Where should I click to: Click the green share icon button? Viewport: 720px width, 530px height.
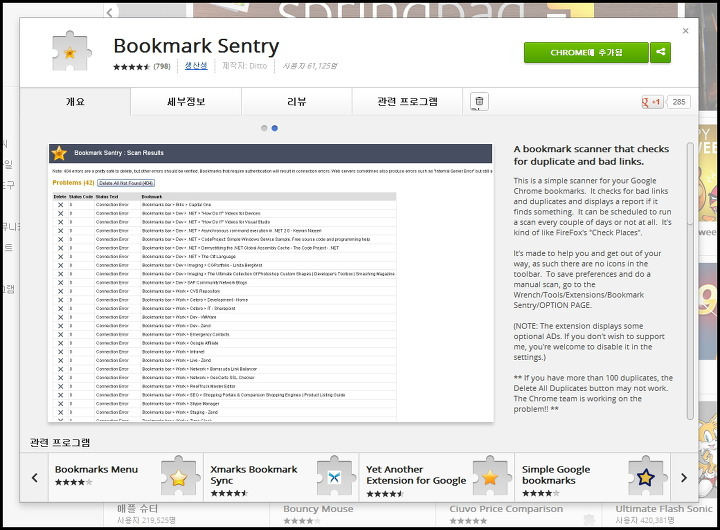click(x=660, y=52)
